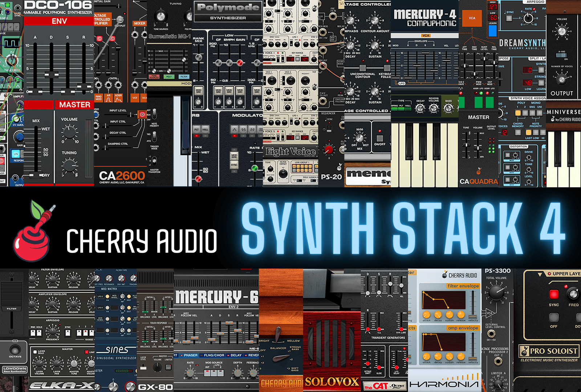
Task: Switch to the FLNG/CHOR effects tab on Mercury-6
Action: (x=212, y=355)
